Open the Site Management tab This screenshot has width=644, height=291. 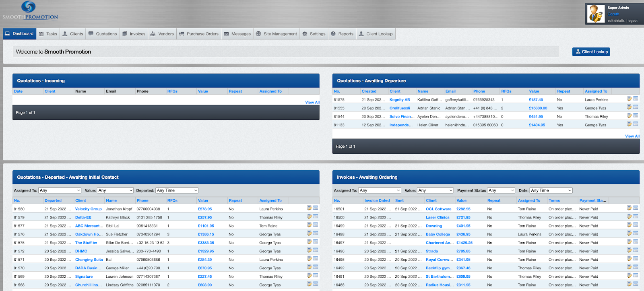pyautogui.click(x=276, y=34)
